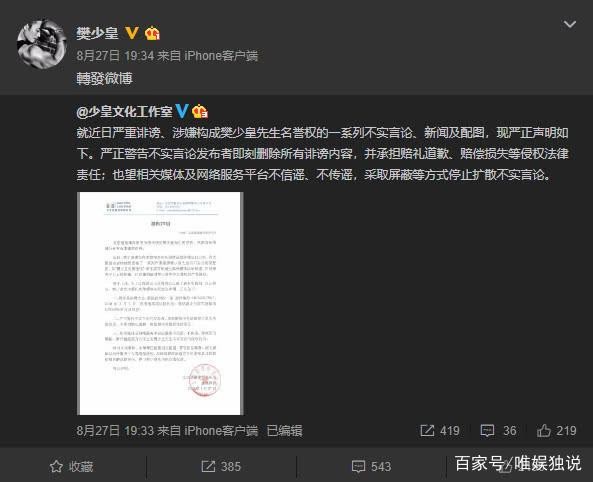The width and height of the screenshot is (593, 482).
Task: Expand the post options chevron
Action: coord(570,25)
